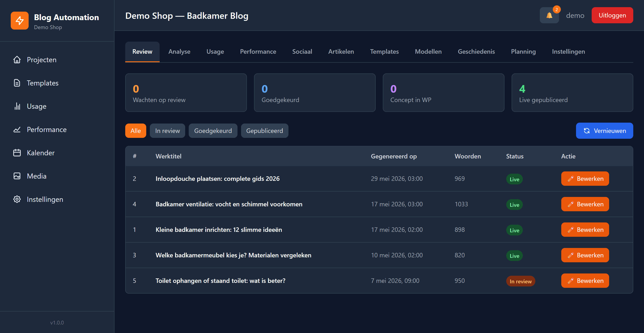Viewport: 644px width, 333px height.
Task: Click the Live badge in the Inloopdouche row
Action: (x=514, y=179)
